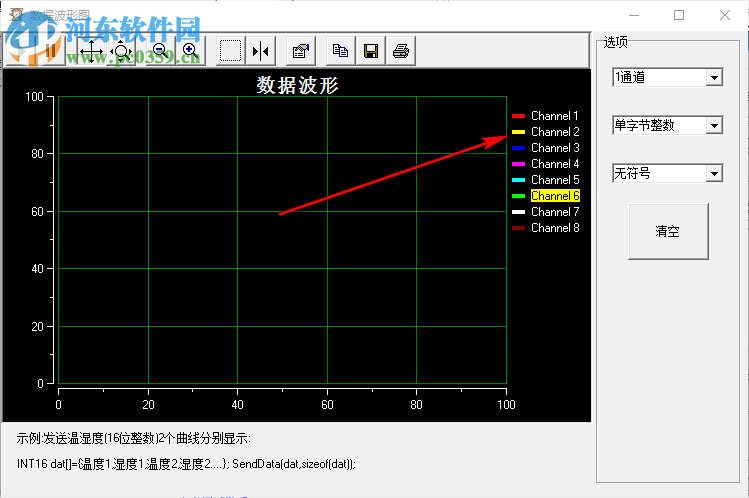This screenshot has width=749, height=498.
Task: Click the zoom out magnifier icon
Action: [x=160, y=51]
